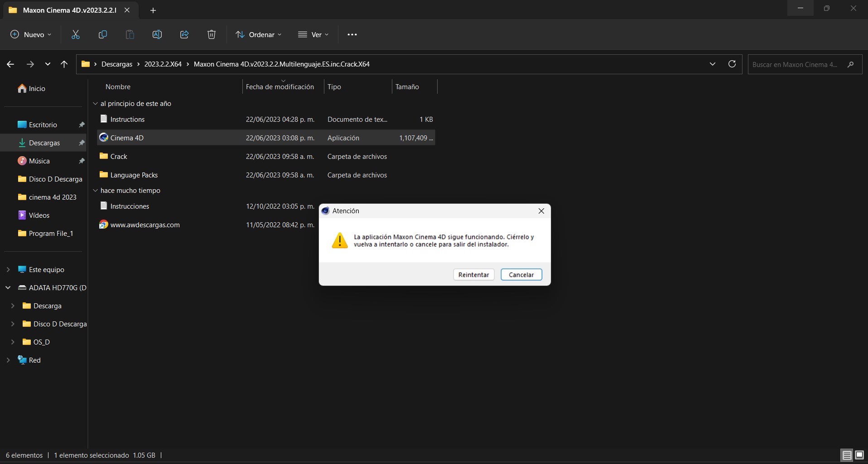This screenshot has width=868, height=464.
Task: Switch to large thumbnails view in status bar
Action: tap(859, 455)
